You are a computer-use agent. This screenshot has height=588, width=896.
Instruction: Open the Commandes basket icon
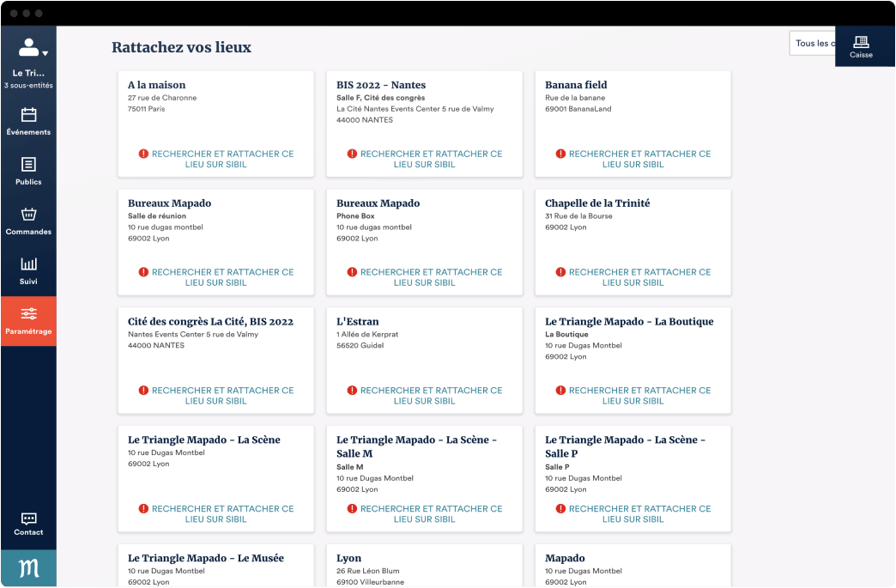[x=28, y=215]
